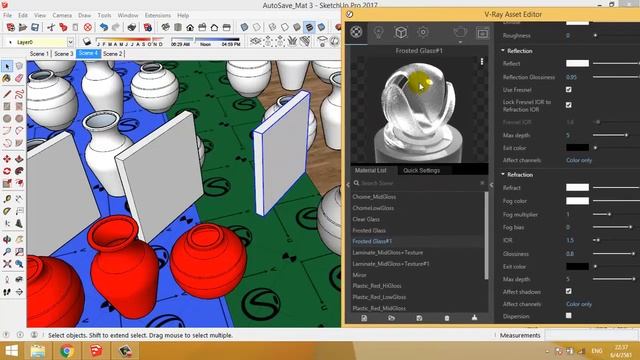Toggle Affect shadows checkbox
Image resolution: width=640 pixels, height=360 pixels.
[569, 291]
